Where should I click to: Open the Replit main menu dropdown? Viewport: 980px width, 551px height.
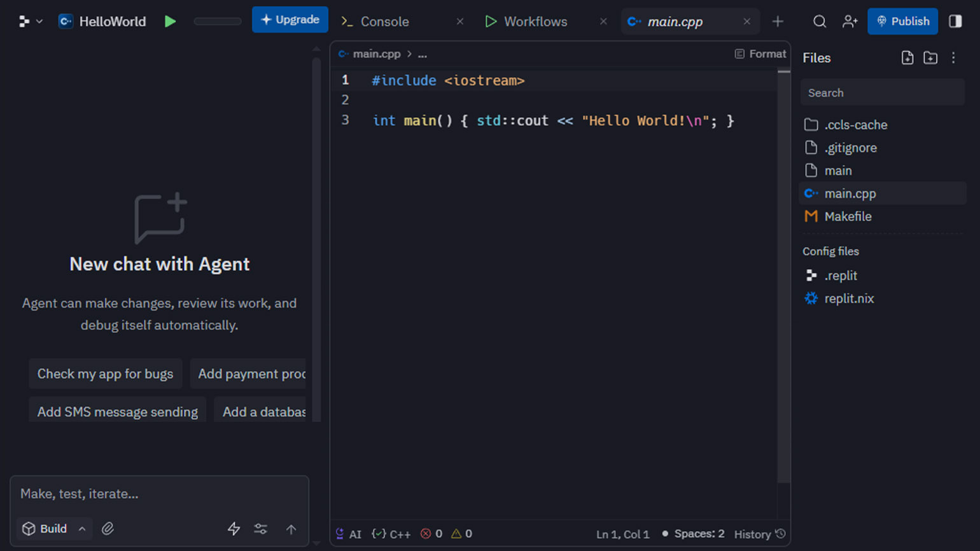click(x=30, y=22)
